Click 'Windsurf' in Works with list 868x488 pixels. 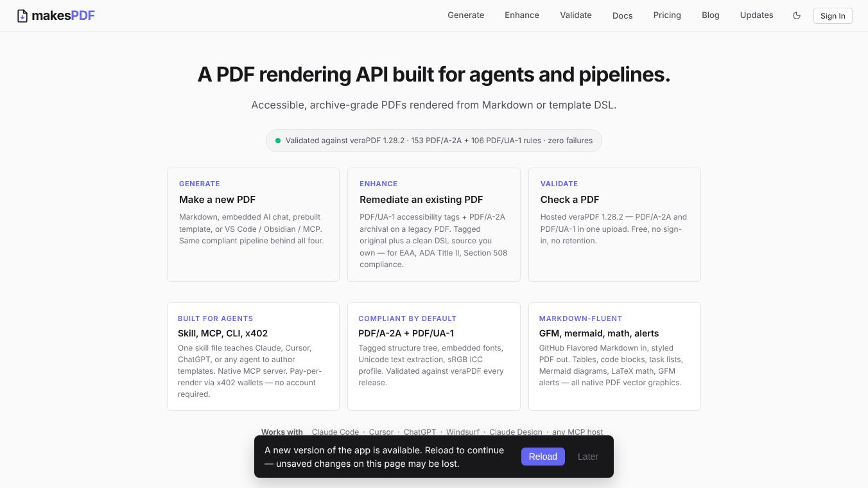pos(463,432)
